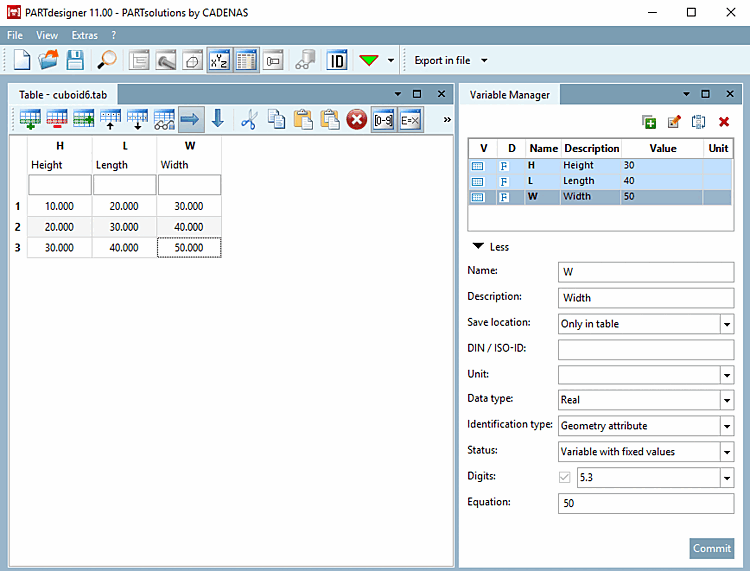Click the Equation input field
750x571 pixels.
[x=645, y=504]
